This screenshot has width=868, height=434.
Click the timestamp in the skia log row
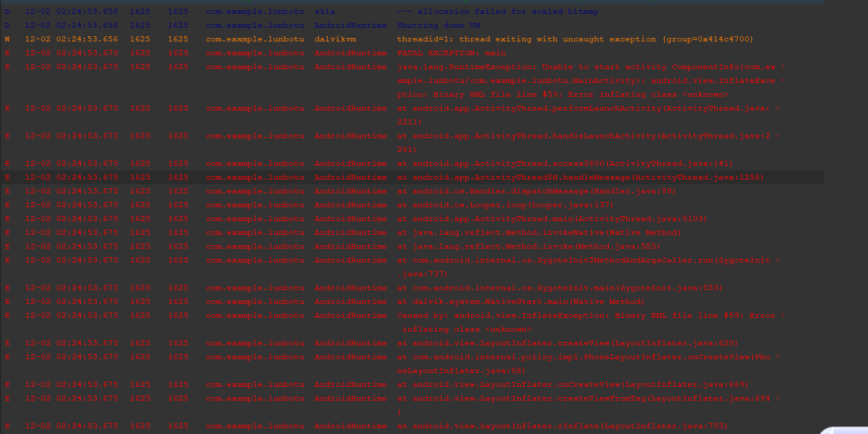tap(71, 12)
